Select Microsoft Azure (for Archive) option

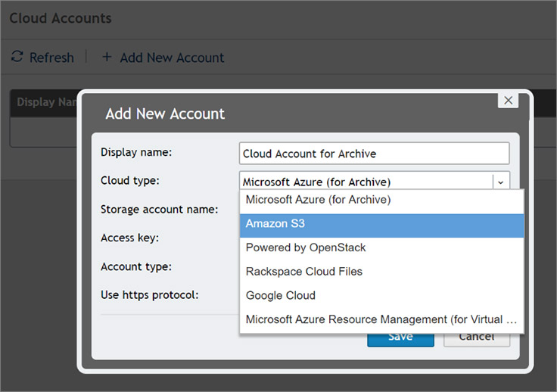pyautogui.click(x=382, y=200)
